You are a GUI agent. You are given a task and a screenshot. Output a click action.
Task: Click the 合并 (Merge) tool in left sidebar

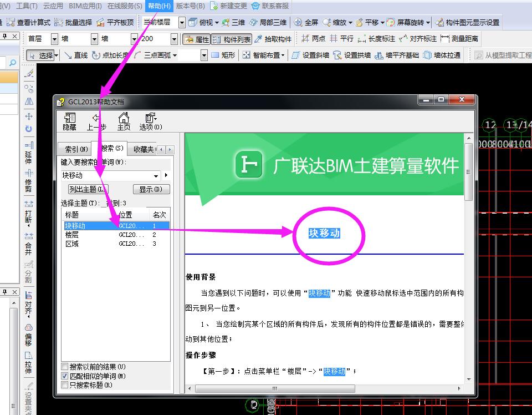point(29,244)
